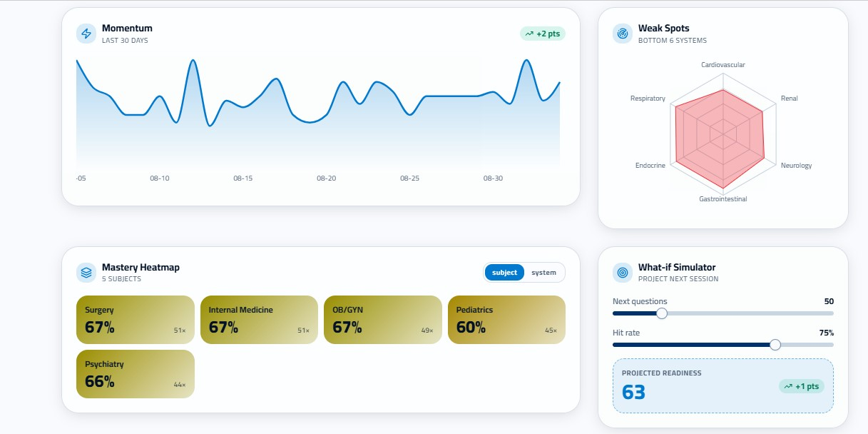Click the trend arrow in +2 pts badge
The height and width of the screenshot is (434, 868).
pos(529,34)
